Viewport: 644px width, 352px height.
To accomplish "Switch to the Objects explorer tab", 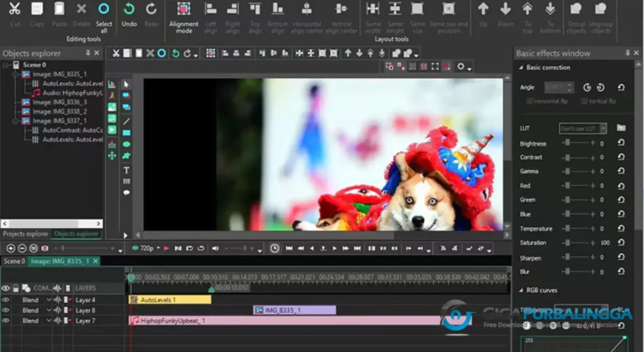I will pyautogui.click(x=76, y=234).
